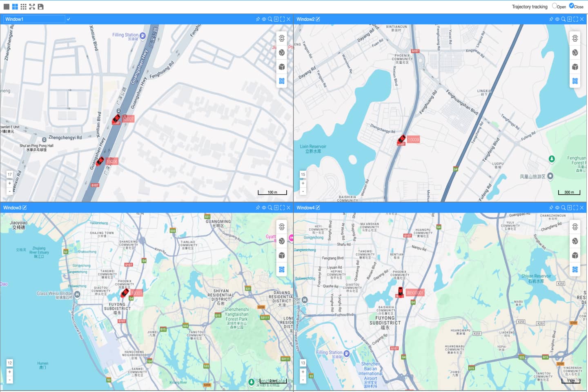
Task: Select vehicle marker 10006 in Window1
Action: [x=100, y=161]
